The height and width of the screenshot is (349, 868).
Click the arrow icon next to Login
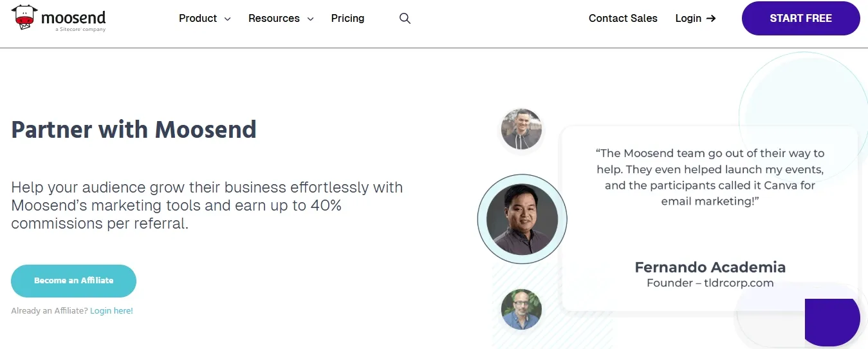[x=711, y=18]
